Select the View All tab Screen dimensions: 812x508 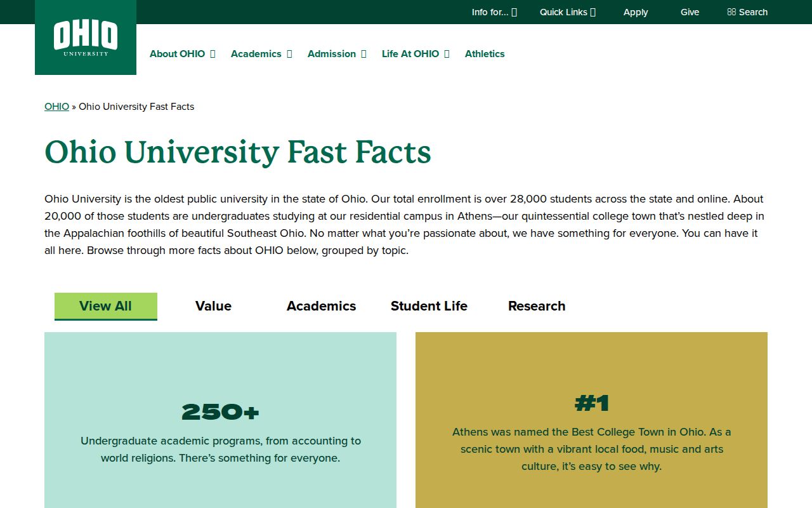tap(106, 306)
